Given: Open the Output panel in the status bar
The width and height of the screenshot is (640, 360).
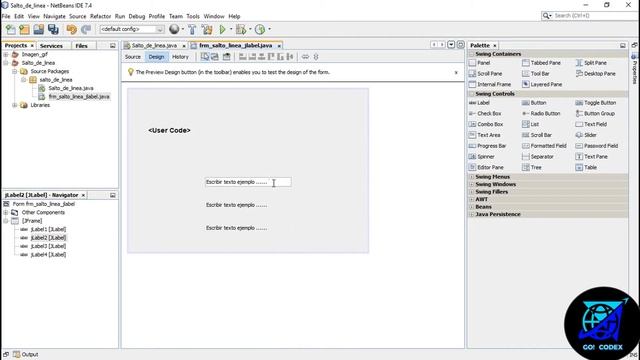Looking at the screenshot, I should click(25, 355).
